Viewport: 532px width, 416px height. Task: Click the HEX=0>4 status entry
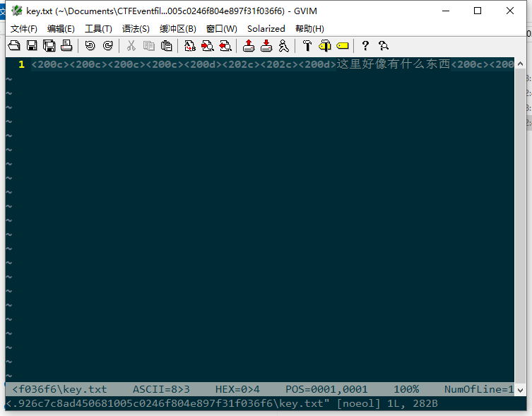tap(237, 389)
